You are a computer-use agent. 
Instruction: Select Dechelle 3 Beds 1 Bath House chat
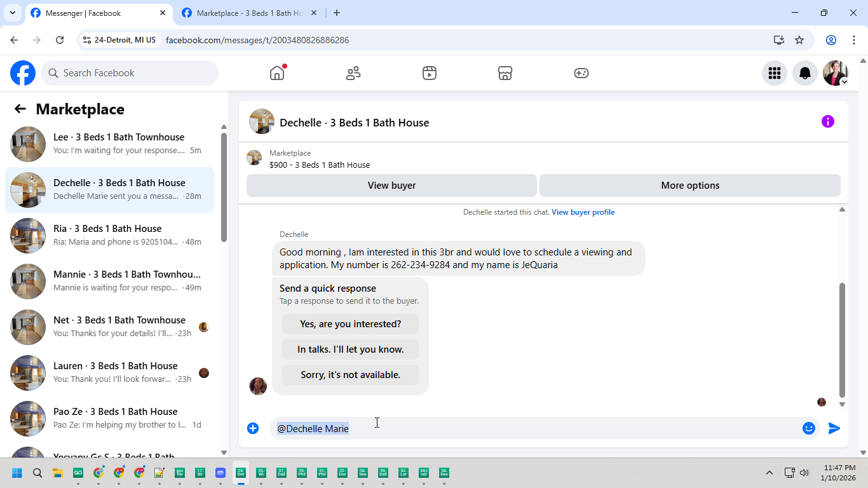[x=109, y=190]
